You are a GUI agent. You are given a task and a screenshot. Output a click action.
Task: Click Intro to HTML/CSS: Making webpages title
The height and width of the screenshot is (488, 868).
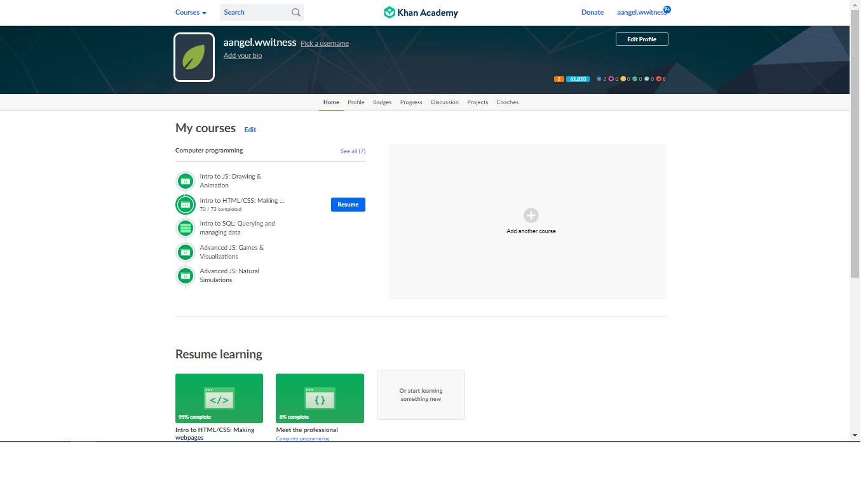(215, 434)
